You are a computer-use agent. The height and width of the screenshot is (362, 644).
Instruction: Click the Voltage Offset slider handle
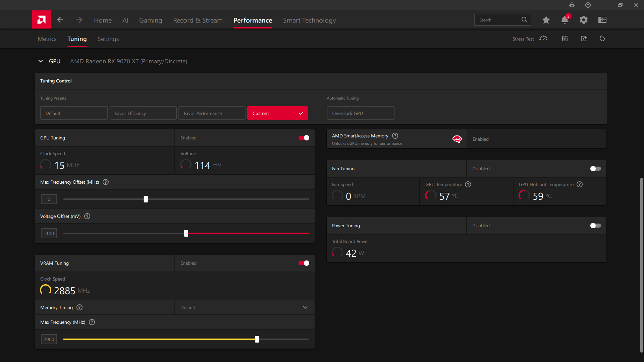186,233
